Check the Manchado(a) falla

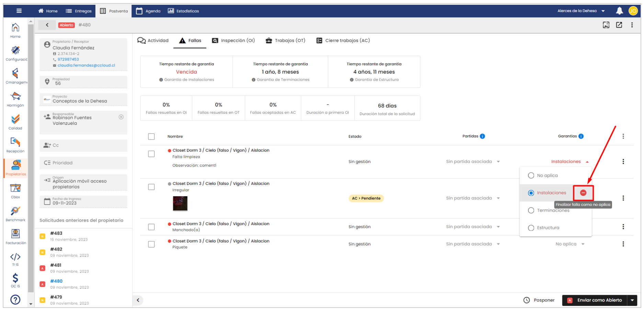point(151,227)
